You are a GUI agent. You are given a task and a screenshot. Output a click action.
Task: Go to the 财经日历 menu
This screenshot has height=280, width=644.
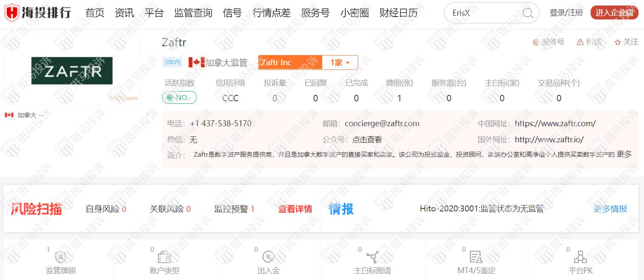tap(398, 13)
